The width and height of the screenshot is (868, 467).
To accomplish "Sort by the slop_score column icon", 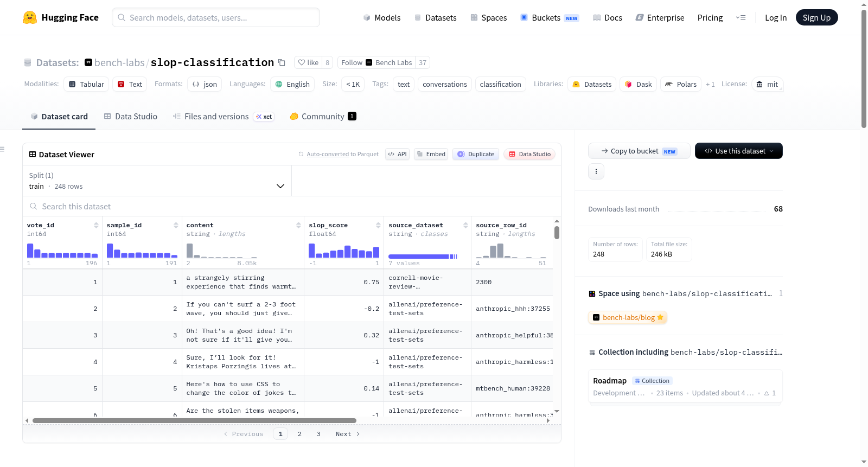I will [378, 225].
